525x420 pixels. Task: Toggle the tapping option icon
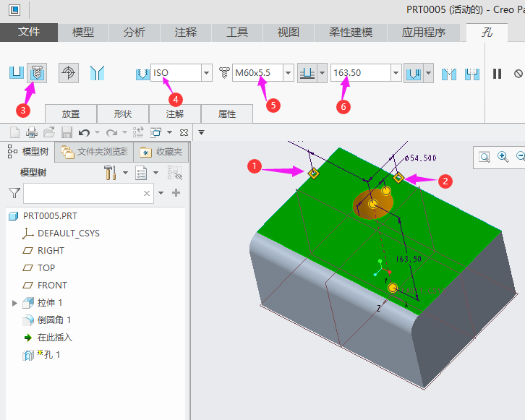(x=68, y=72)
